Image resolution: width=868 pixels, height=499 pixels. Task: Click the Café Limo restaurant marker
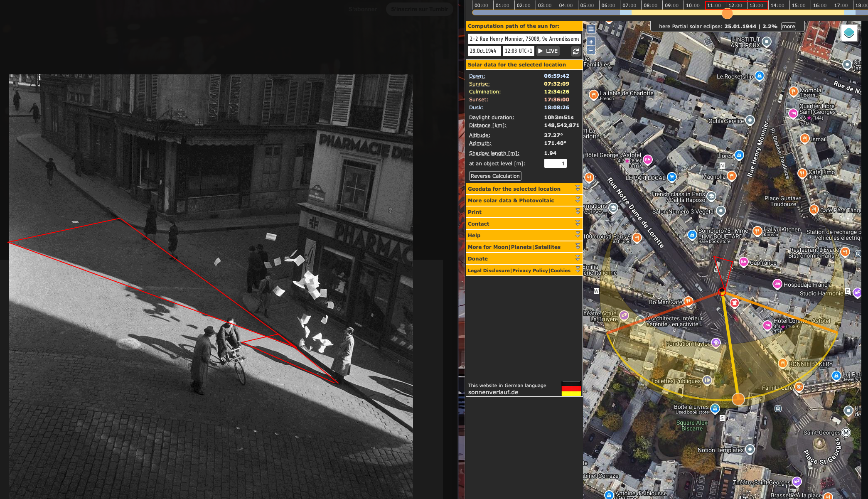(802, 173)
